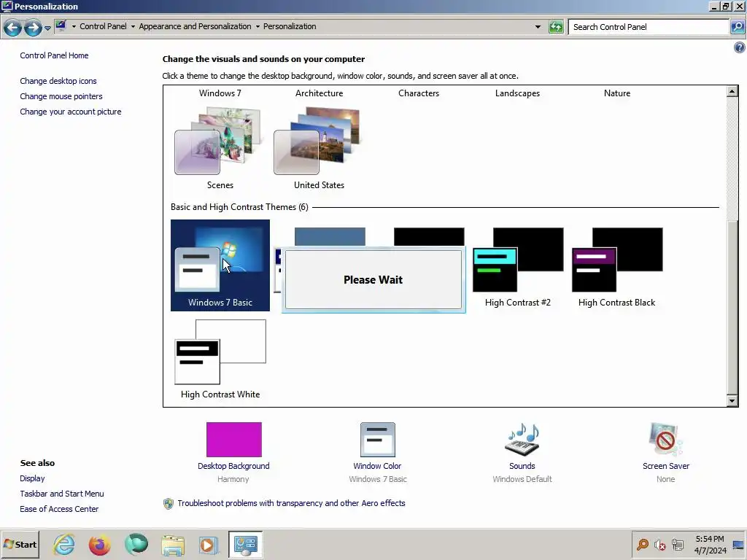Click the search magnifier icon
Screen dimensions: 747x560
coord(737,27)
